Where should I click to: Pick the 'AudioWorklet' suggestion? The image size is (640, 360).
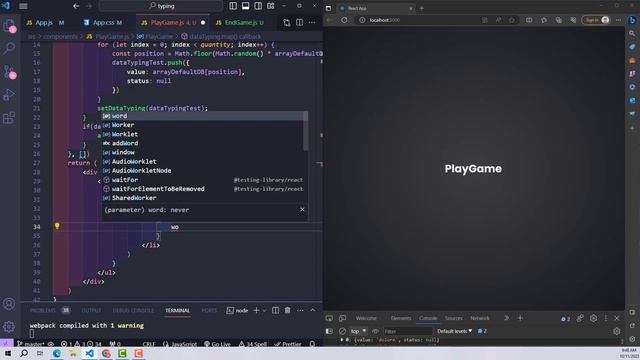coord(202,162)
